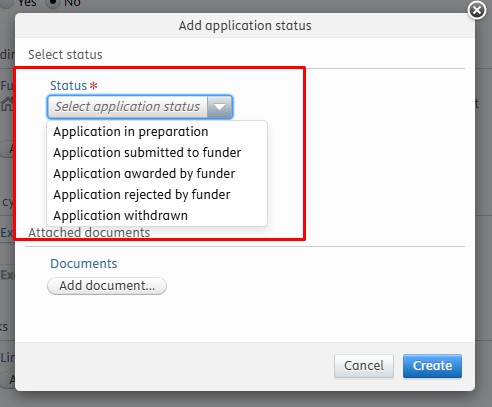Click the Add document... button
The width and height of the screenshot is (492, 407).
pos(107,286)
